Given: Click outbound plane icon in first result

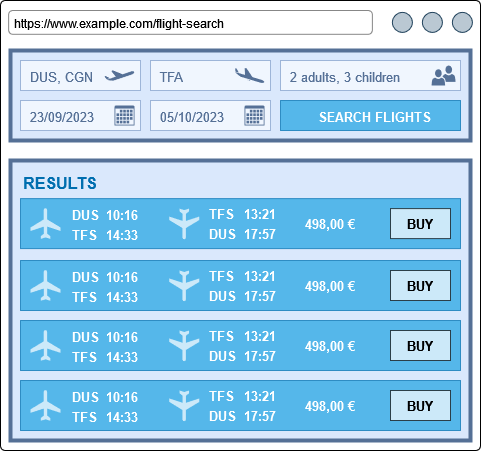Looking at the screenshot, I should [45, 224].
